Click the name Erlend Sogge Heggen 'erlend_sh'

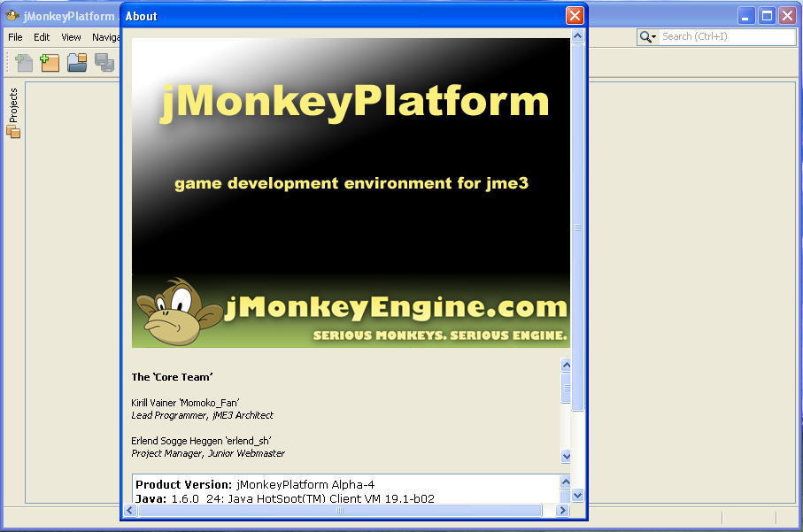tap(201, 441)
